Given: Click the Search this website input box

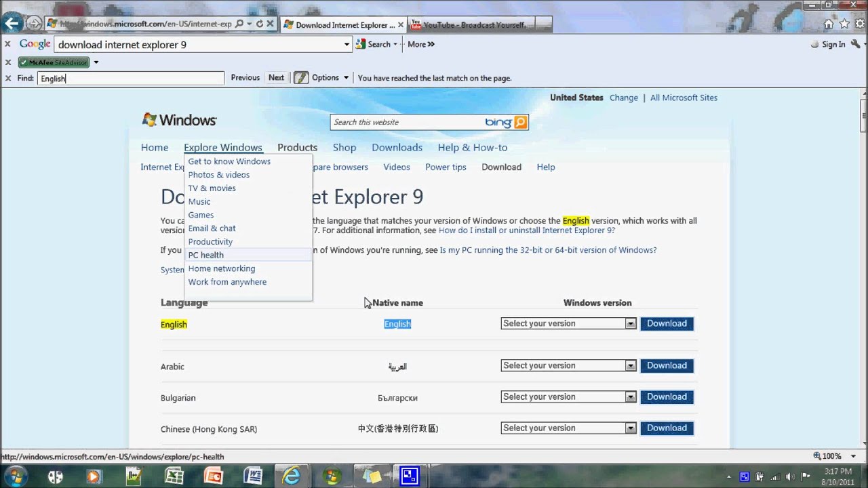Looking at the screenshot, I should (407, 122).
